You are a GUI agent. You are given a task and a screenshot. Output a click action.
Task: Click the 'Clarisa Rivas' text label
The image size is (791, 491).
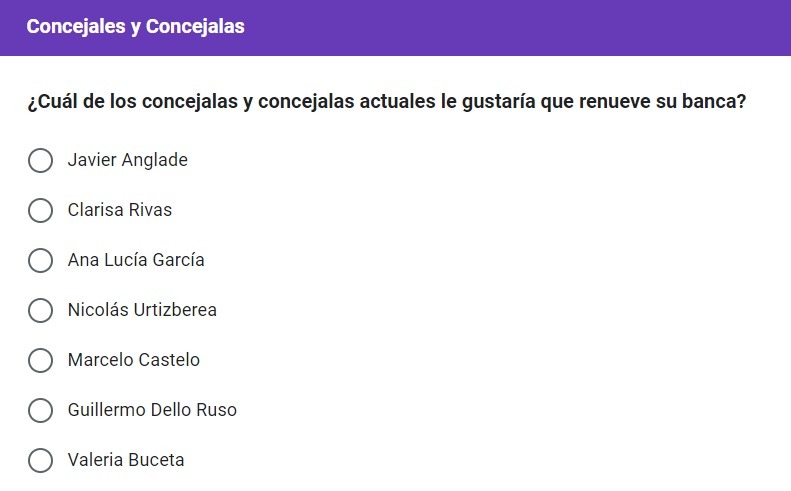click(120, 210)
